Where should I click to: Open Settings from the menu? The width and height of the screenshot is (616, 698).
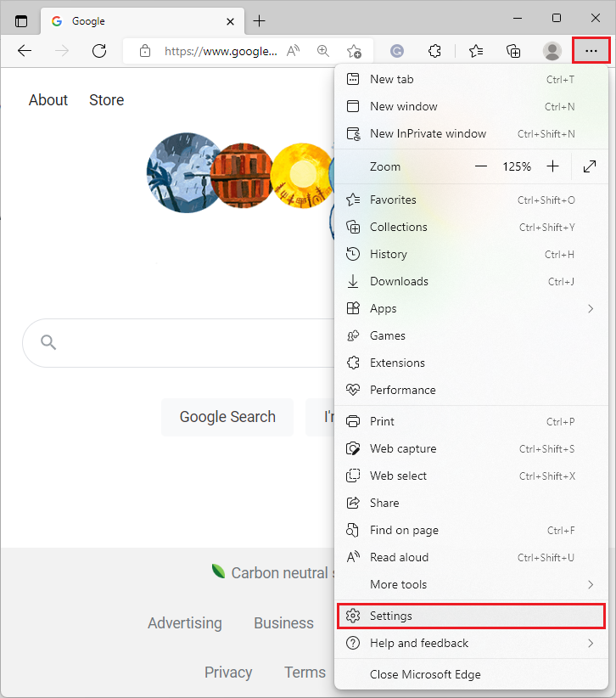471,616
